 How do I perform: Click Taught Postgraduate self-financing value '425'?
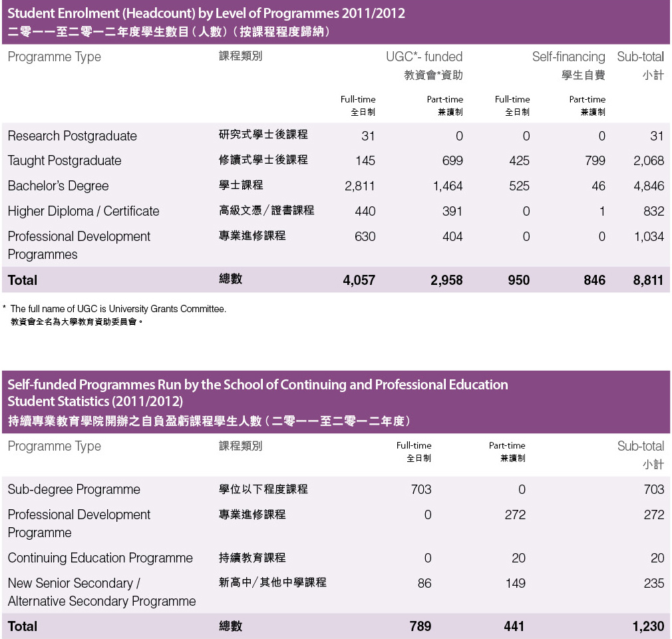[520, 161]
